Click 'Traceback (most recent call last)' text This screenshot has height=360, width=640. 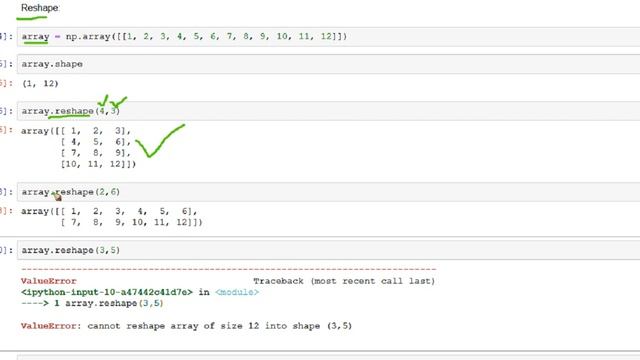[x=344, y=281]
